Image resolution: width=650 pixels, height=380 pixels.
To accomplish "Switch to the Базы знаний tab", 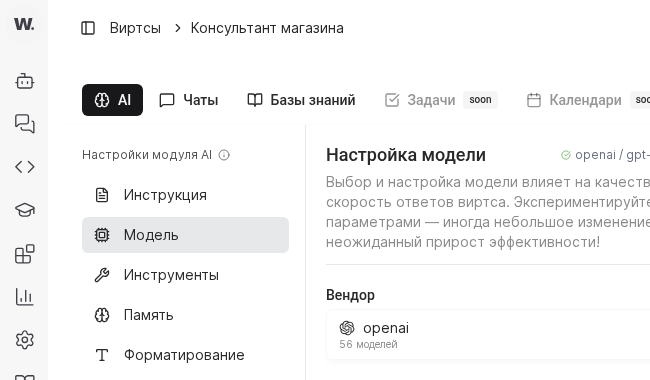I will click(x=301, y=100).
